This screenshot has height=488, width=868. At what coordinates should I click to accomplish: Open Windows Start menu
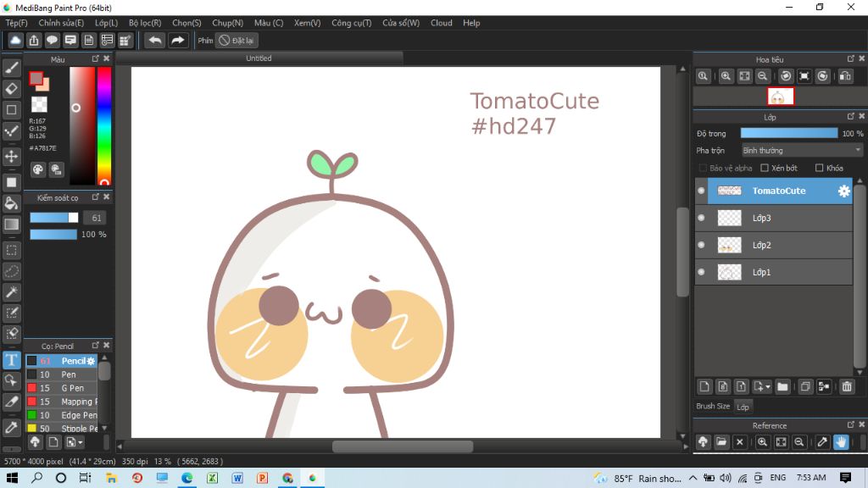point(12,478)
